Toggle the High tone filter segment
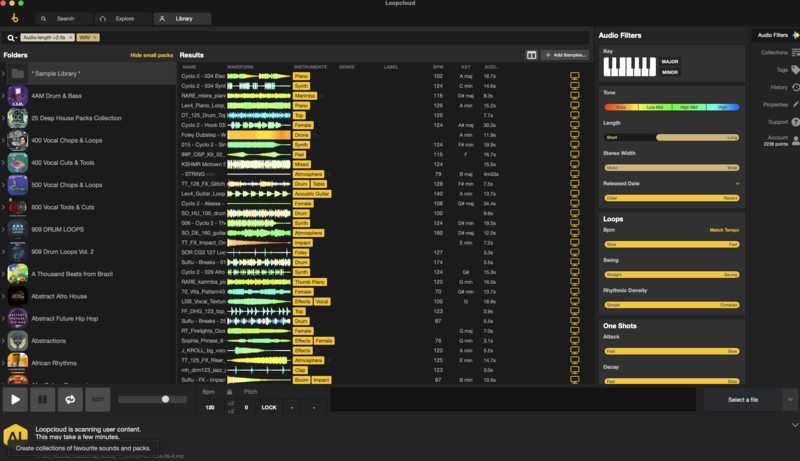 [722, 107]
